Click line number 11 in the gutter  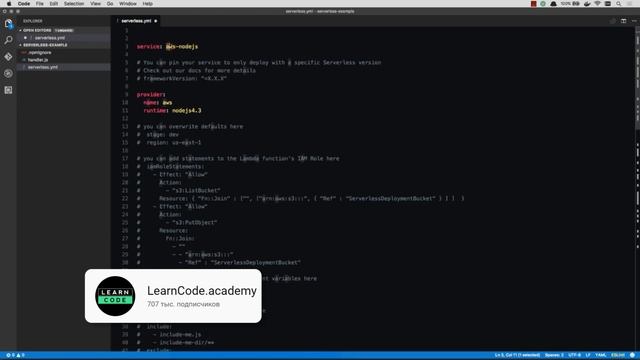pos(125,111)
